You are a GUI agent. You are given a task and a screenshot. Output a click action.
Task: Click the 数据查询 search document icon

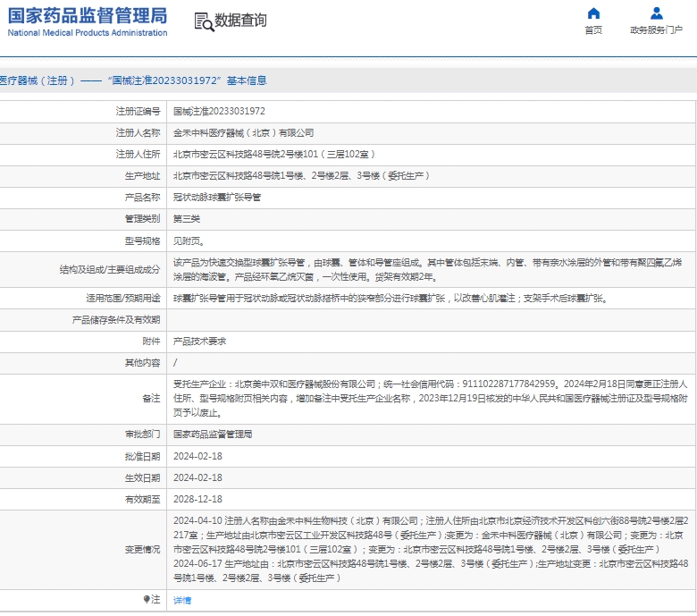(x=204, y=21)
